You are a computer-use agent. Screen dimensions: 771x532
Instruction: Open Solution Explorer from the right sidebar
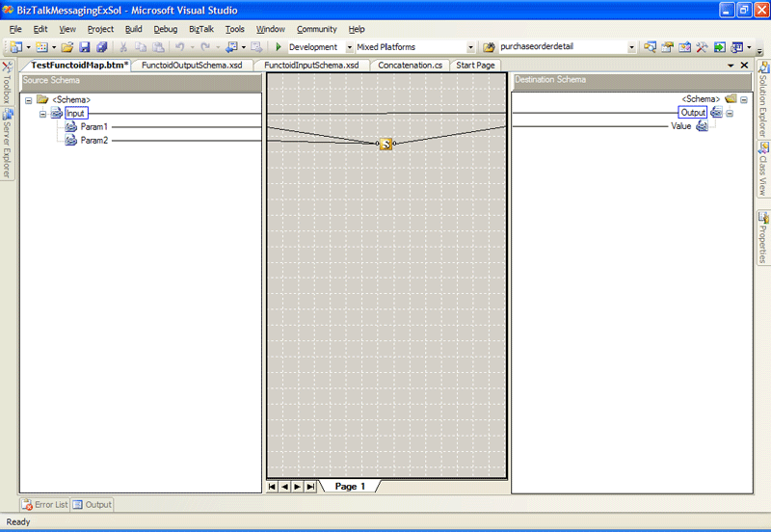tap(763, 101)
